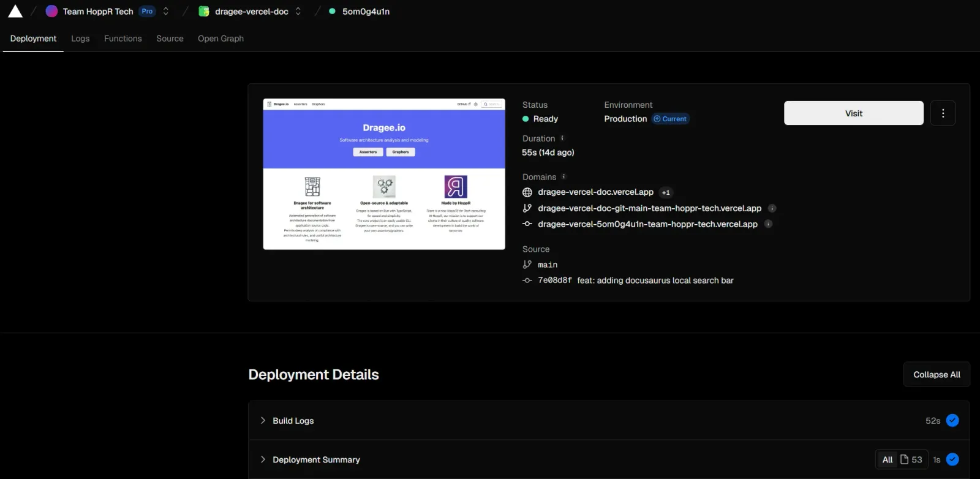Image resolution: width=980 pixels, height=479 pixels.
Task: Click the Team HoppR Tech avatar
Action: (x=51, y=12)
